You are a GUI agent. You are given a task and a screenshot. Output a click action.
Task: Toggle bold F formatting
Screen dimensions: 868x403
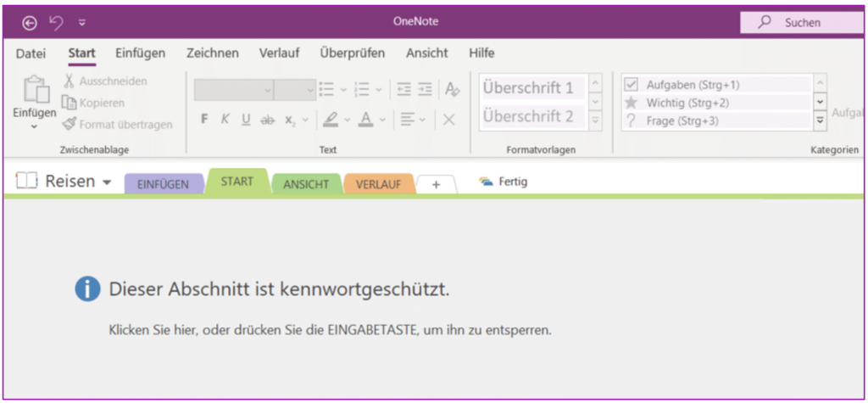pos(204,119)
